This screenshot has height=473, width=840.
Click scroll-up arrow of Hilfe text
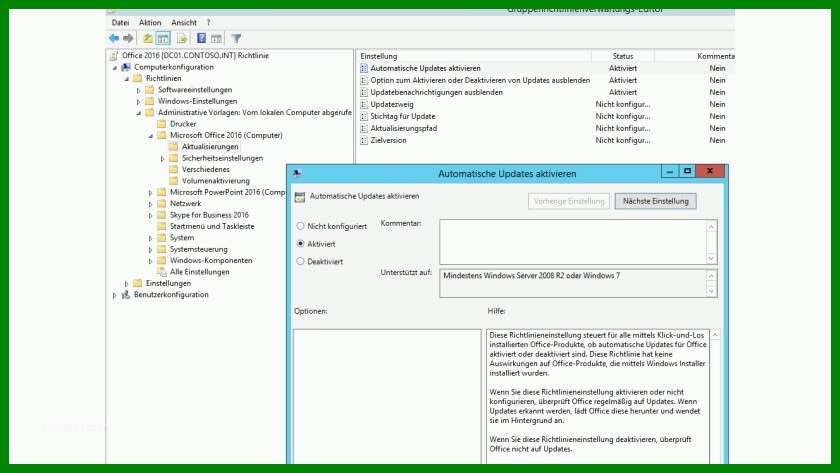point(715,335)
